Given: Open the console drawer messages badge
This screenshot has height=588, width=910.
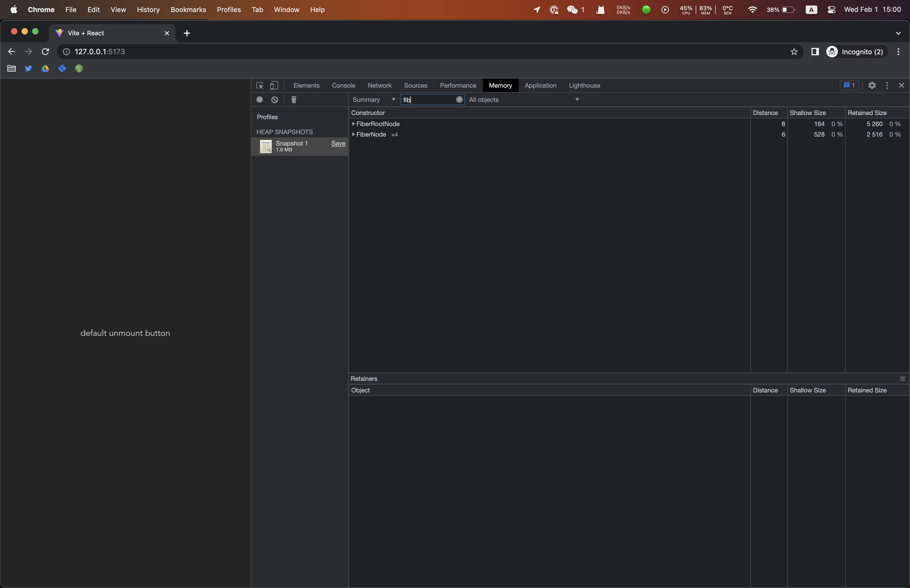Looking at the screenshot, I should [849, 85].
